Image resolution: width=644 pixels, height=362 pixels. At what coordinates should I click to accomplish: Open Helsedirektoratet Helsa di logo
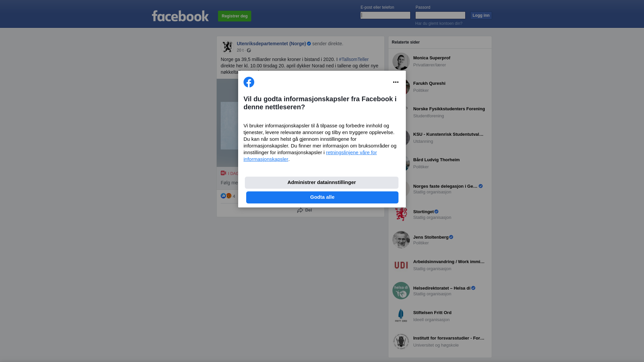click(401, 291)
